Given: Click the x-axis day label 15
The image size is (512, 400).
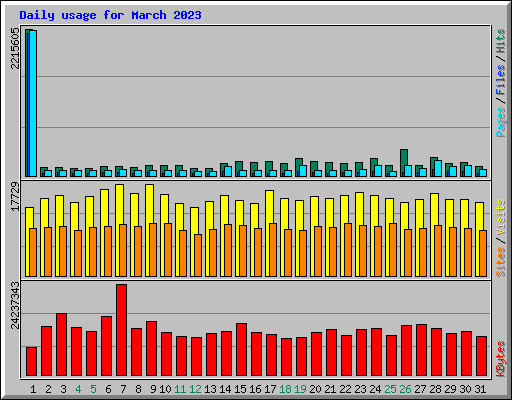Looking at the screenshot, I should [x=240, y=389].
